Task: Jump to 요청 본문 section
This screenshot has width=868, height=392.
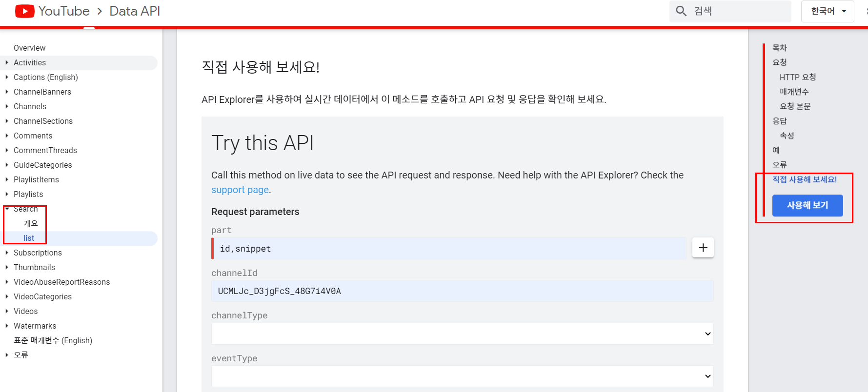Action: click(x=795, y=106)
